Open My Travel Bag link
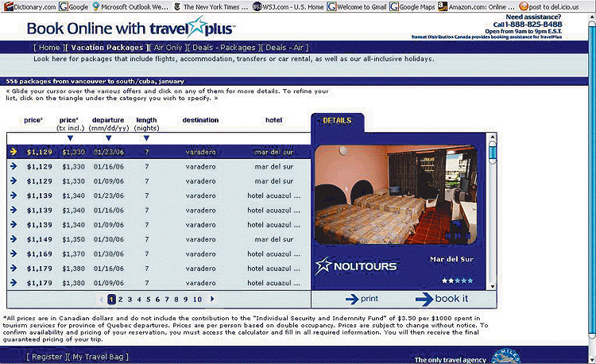The width and height of the screenshot is (596, 364). click(x=98, y=357)
